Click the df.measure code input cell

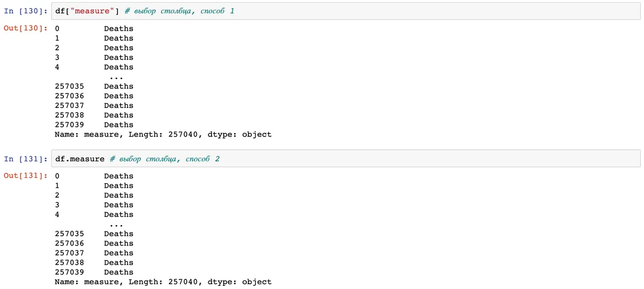pos(343,159)
